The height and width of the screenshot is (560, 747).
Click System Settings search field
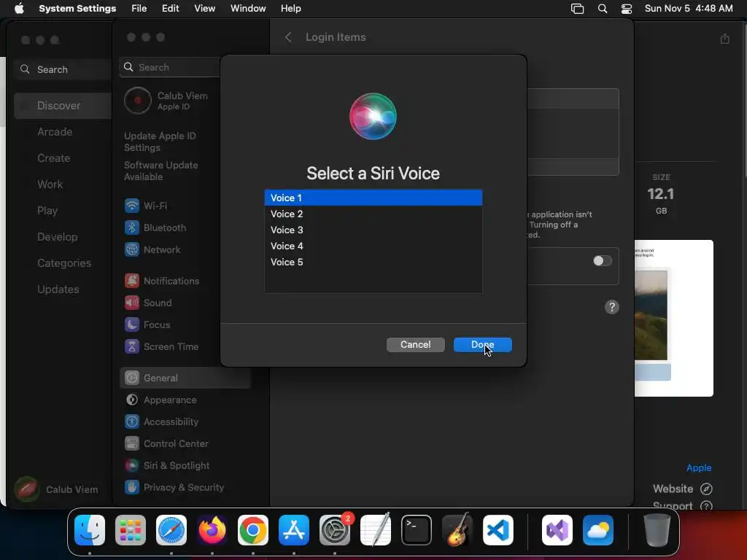171,67
